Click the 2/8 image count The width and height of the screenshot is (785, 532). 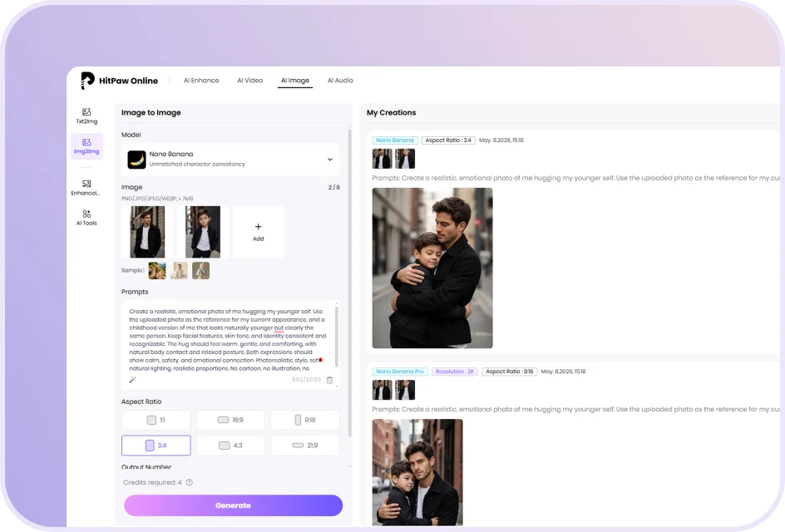[x=334, y=187]
